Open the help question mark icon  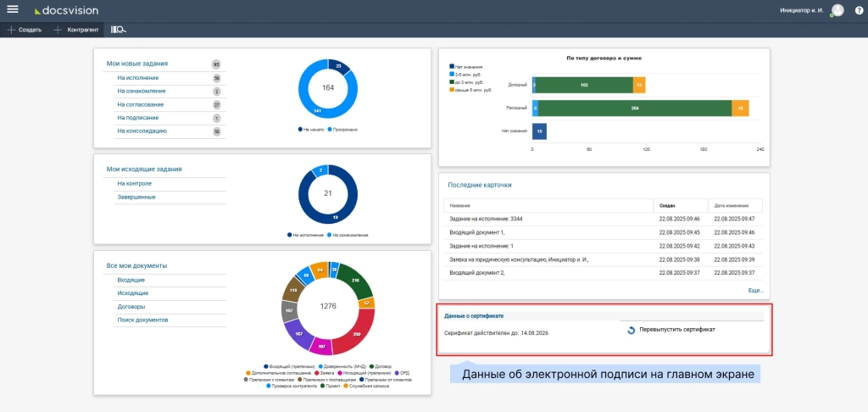(x=859, y=10)
